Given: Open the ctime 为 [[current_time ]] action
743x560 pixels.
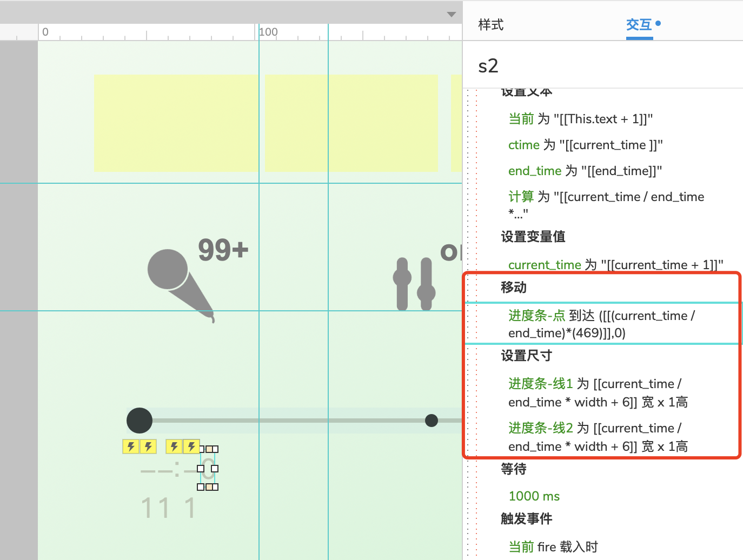Looking at the screenshot, I should [x=586, y=145].
